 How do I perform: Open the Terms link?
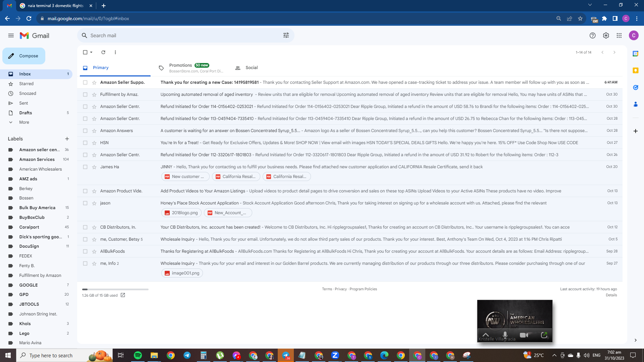327,289
